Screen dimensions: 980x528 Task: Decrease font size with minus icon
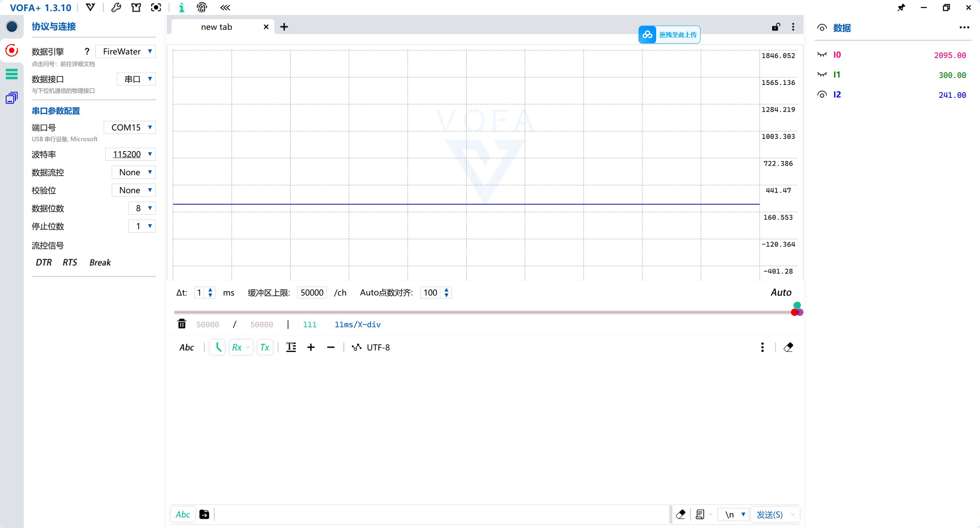tap(331, 347)
